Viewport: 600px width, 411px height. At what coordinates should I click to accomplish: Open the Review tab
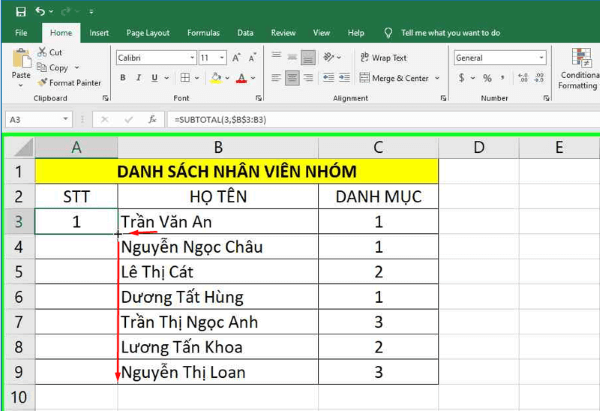[x=283, y=33]
